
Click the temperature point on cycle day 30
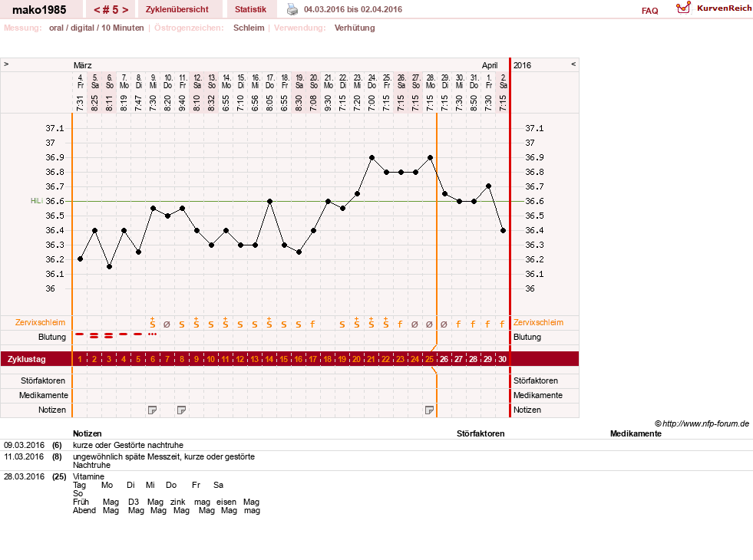tap(504, 231)
